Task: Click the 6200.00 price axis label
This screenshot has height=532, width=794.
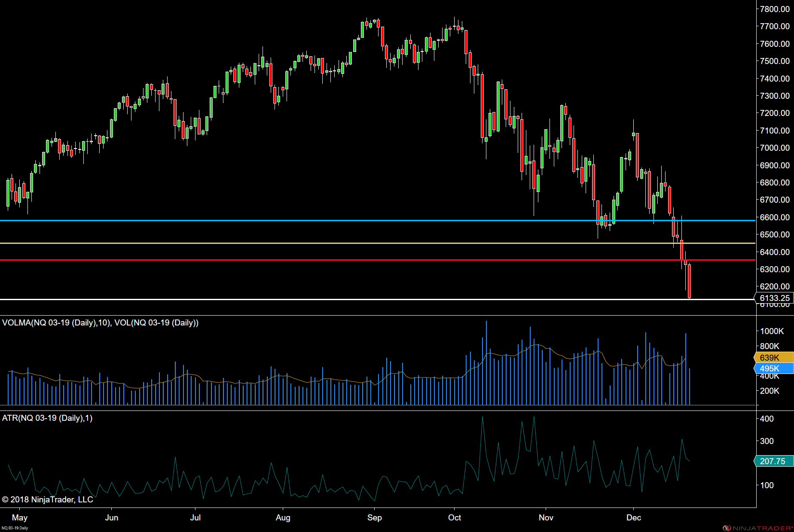Action: tap(775, 286)
